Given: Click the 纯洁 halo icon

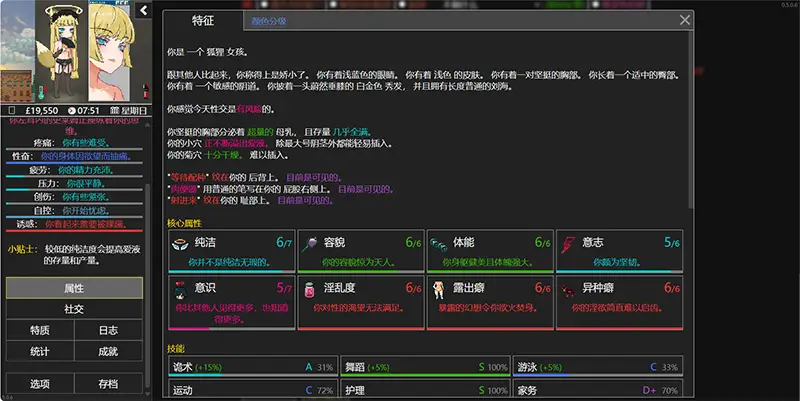Looking at the screenshot, I should click(180, 244).
